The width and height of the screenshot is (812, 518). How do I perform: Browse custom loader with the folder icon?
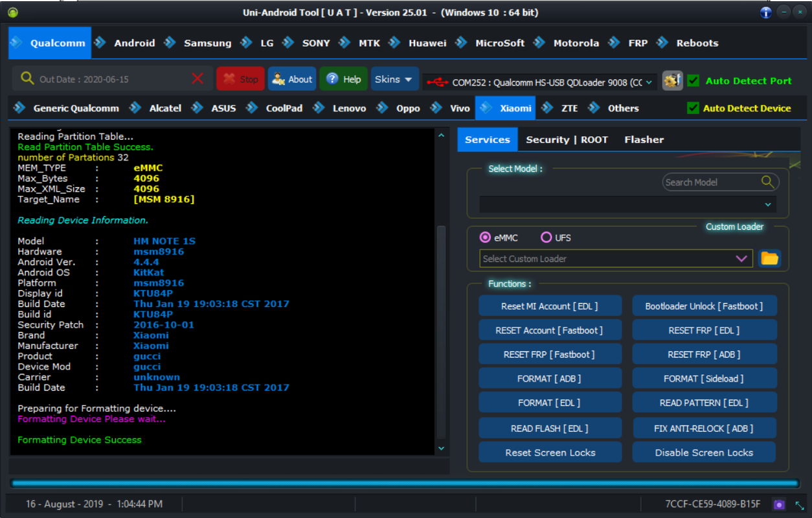pyautogui.click(x=769, y=258)
